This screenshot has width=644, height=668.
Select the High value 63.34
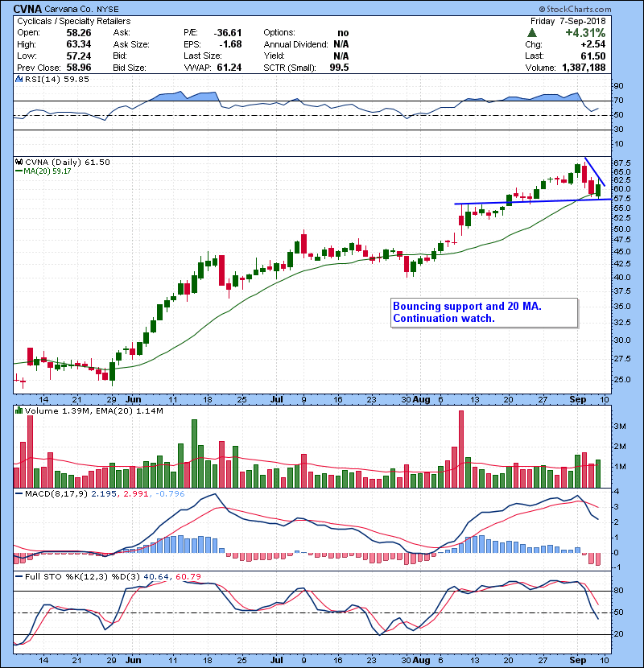pyautogui.click(x=79, y=44)
